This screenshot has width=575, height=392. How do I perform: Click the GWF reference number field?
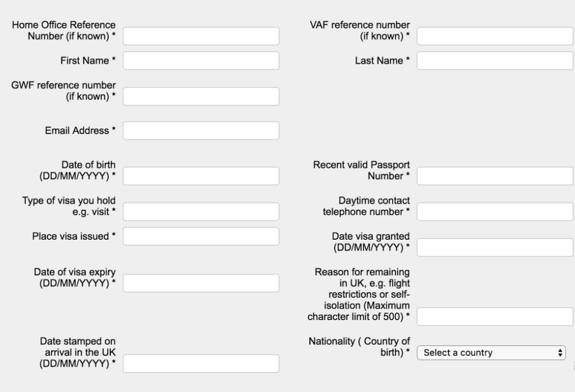click(x=201, y=96)
